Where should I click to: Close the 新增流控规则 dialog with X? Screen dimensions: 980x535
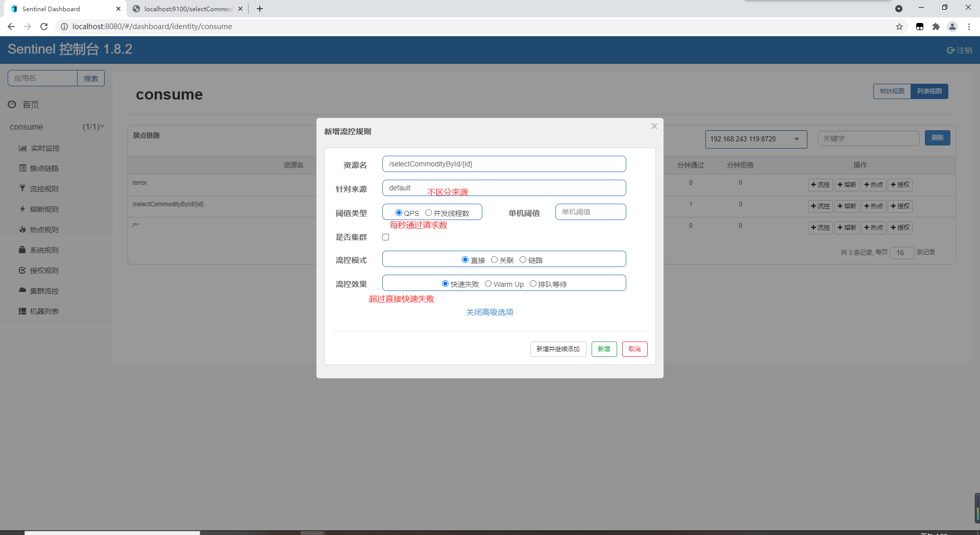pyautogui.click(x=654, y=126)
